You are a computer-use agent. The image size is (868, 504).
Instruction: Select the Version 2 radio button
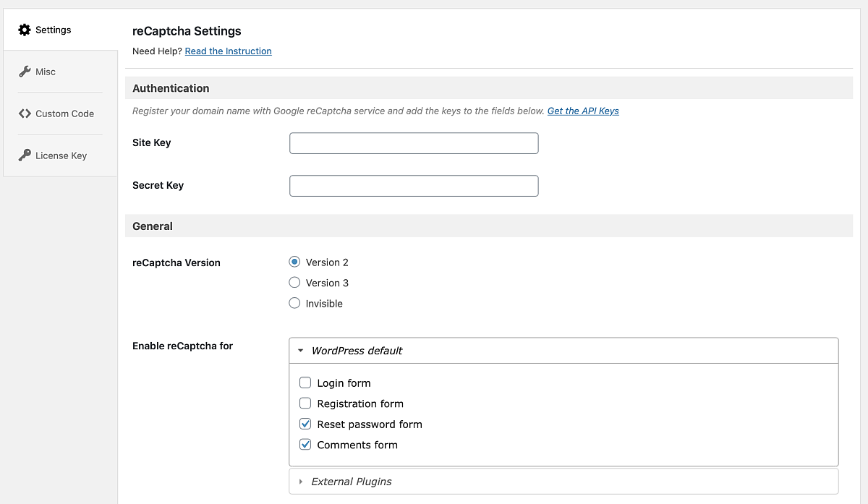pyautogui.click(x=294, y=262)
